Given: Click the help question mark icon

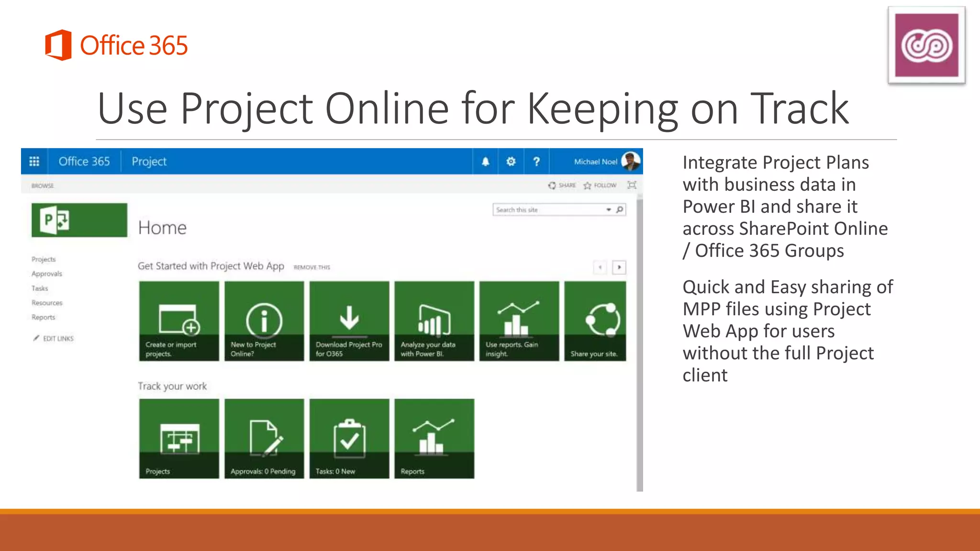Looking at the screenshot, I should tap(536, 162).
